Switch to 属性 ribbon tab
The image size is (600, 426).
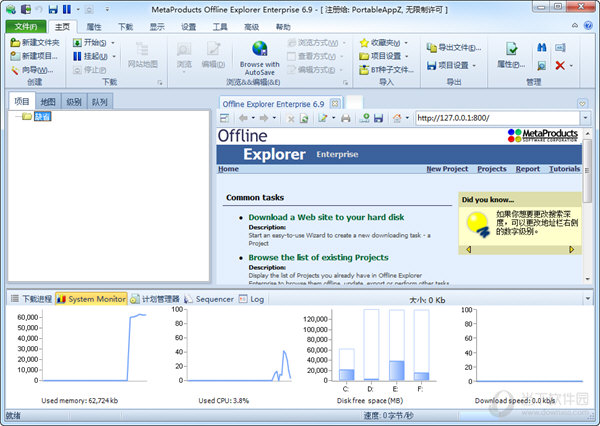coord(94,26)
